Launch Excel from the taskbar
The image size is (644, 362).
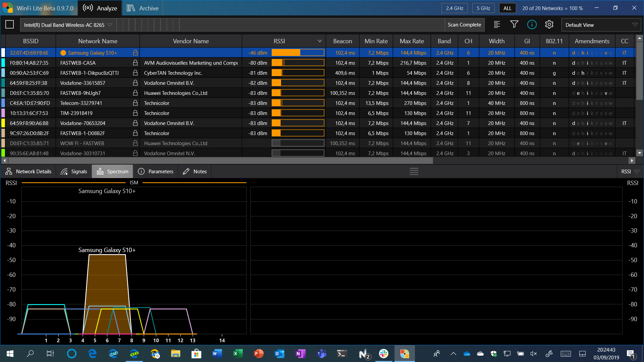[238, 354]
